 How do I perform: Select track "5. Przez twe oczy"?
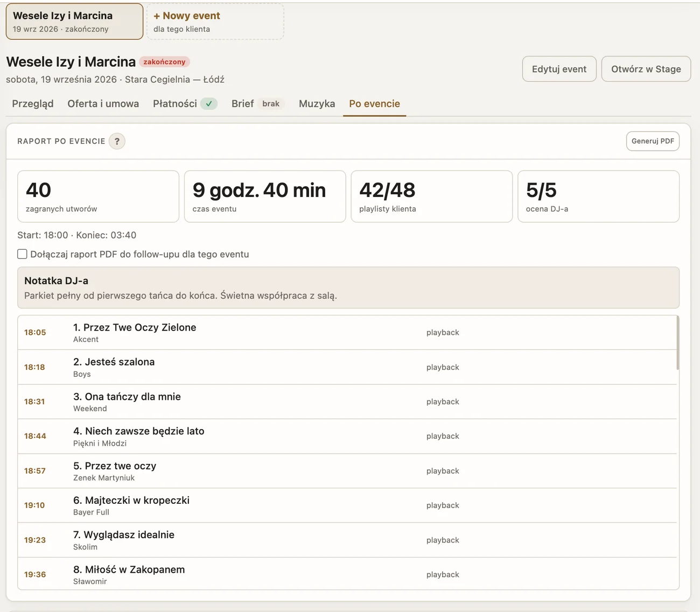(x=347, y=471)
